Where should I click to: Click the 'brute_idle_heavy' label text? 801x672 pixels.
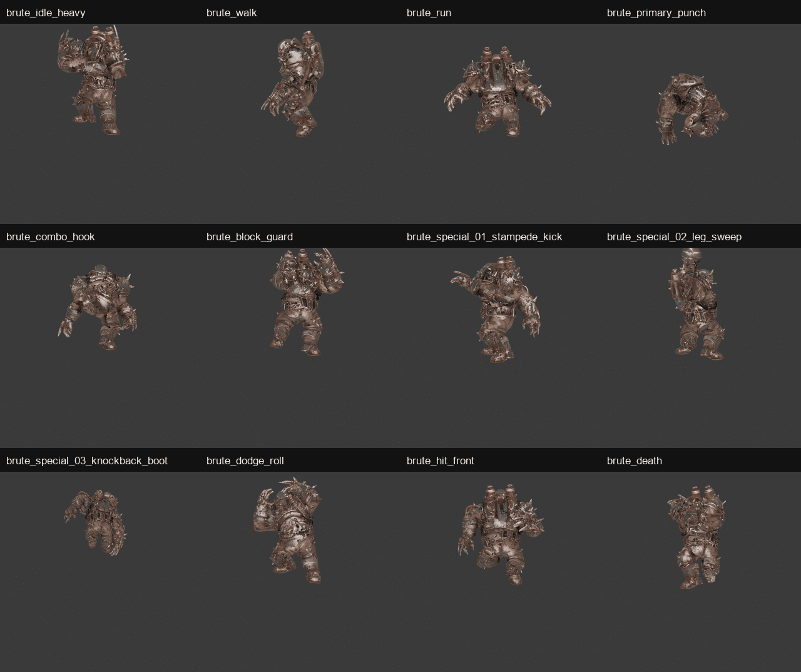46,13
